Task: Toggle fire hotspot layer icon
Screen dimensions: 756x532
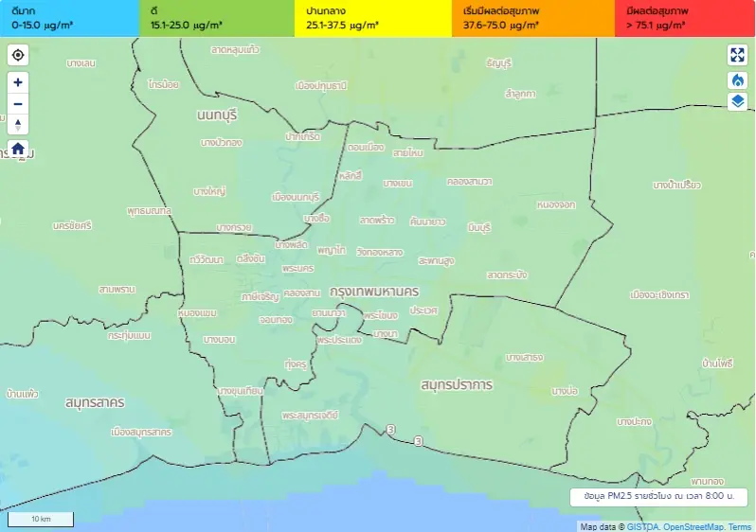Action: point(737,80)
